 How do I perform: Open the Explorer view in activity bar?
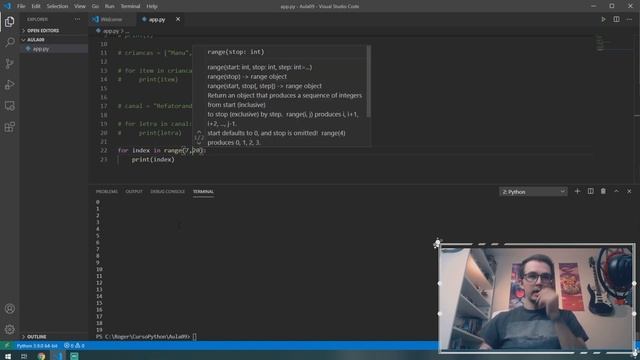coord(10,21)
